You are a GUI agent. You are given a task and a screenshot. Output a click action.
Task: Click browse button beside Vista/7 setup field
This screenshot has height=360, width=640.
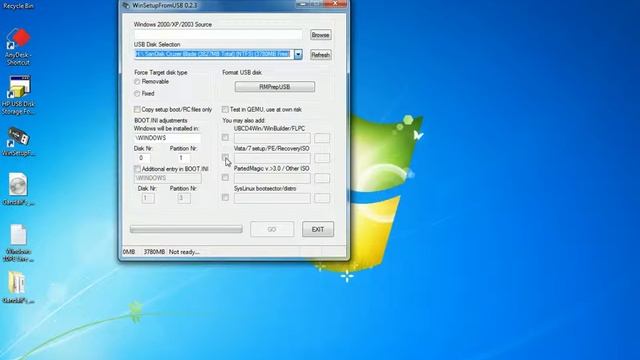tap(322, 158)
